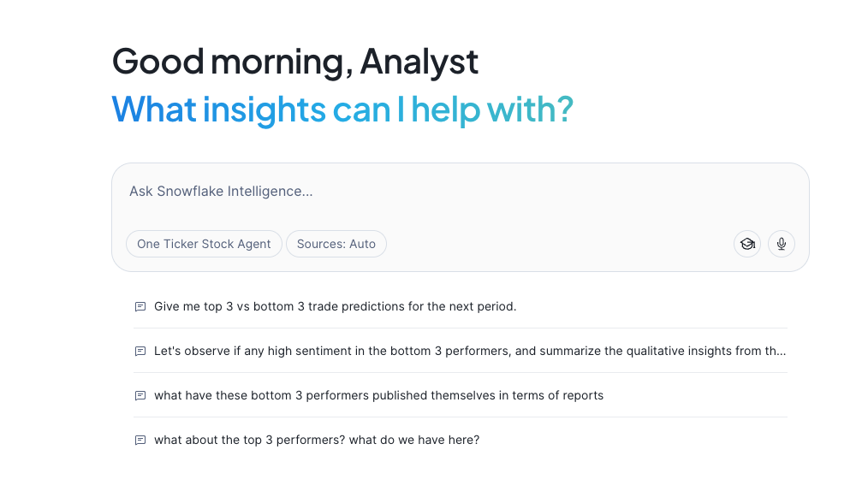Image resolution: width=868 pixels, height=497 pixels.
Task: Click the "Good morning" greeting text
Action: click(x=231, y=62)
